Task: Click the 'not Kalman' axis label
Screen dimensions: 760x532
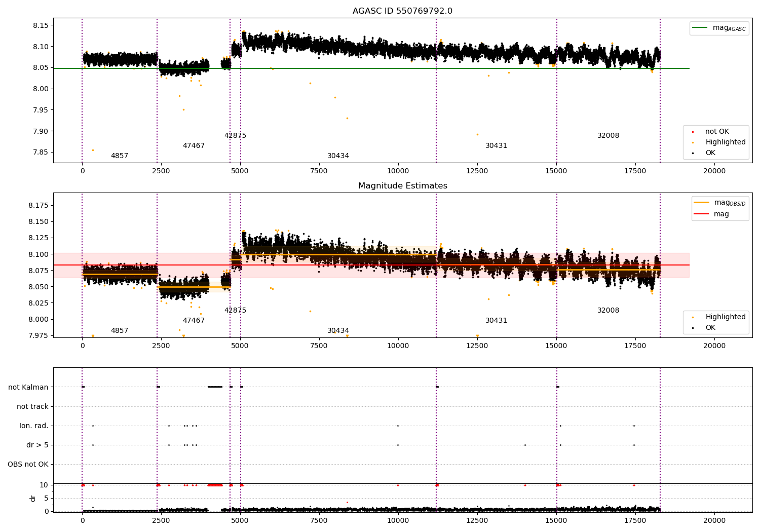Action: click(28, 388)
